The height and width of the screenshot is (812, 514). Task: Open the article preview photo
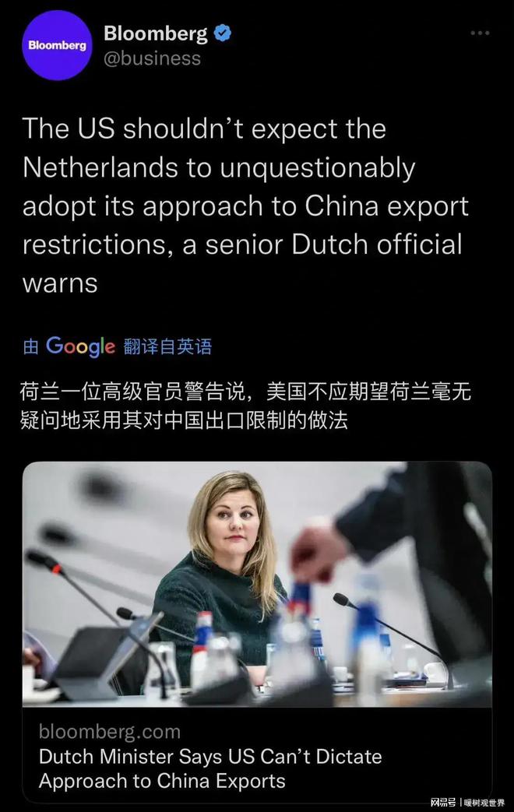[x=257, y=584]
